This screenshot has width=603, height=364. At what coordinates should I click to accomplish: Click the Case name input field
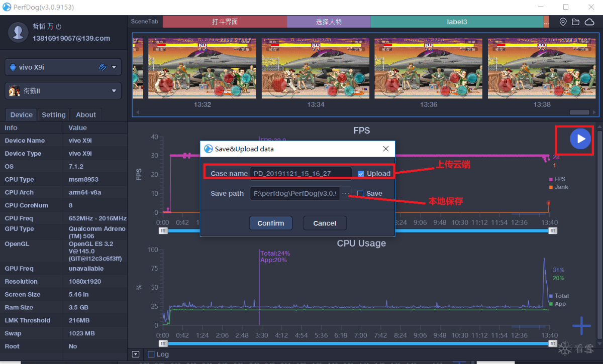click(300, 174)
